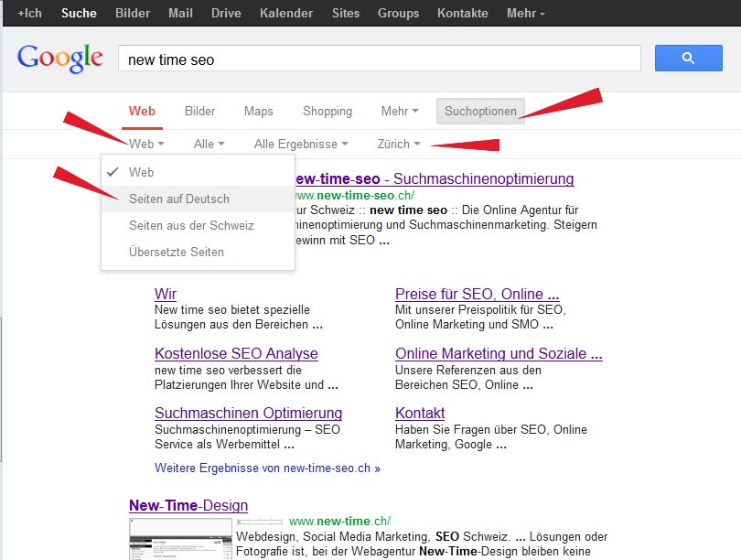The height and width of the screenshot is (560, 741).
Task: Choose Seiten aus der Schweiz option
Action: tap(198, 225)
